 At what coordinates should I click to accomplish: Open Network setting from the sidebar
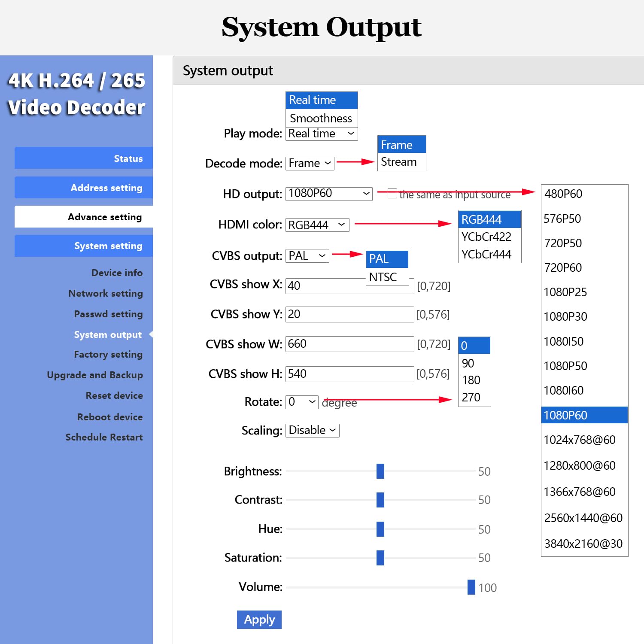click(x=106, y=293)
